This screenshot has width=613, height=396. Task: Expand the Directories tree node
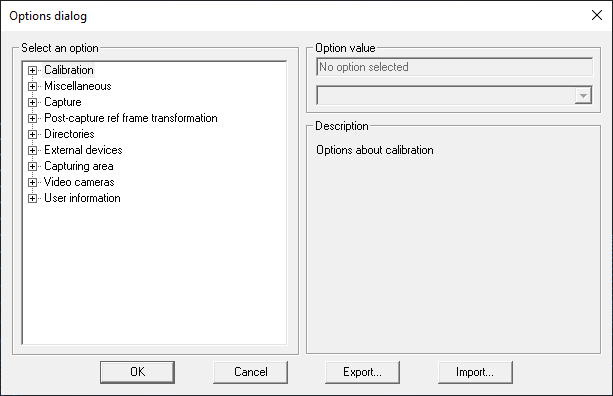(32, 135)
